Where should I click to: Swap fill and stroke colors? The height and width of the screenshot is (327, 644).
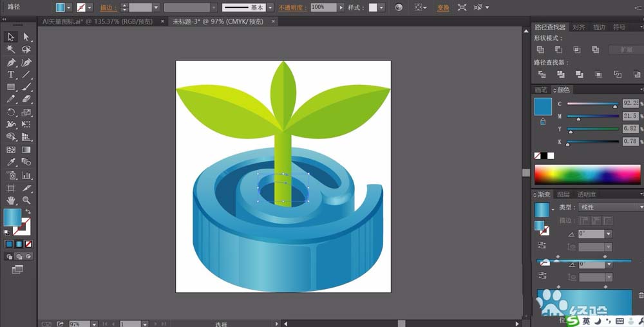point(28,212)
